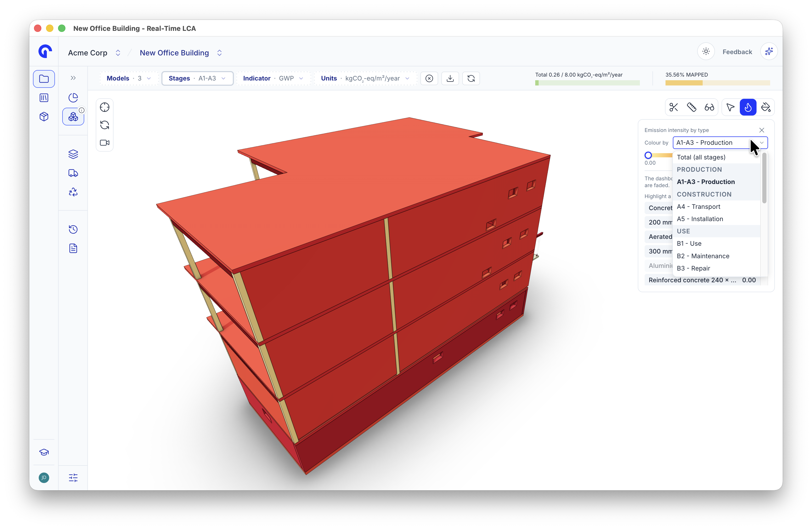Open the document report icon
Screen dimensions: 812x529
[x=73, y=249]
